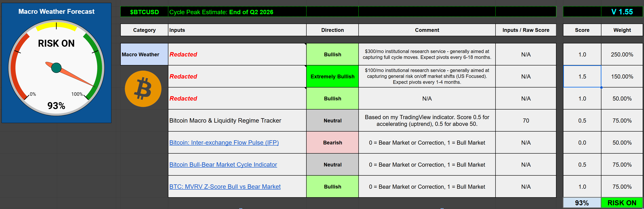The height and width of the screenshot is (209, 644).
Task: Click the green RISK ON result cell
Action: [x=622, y=203]
